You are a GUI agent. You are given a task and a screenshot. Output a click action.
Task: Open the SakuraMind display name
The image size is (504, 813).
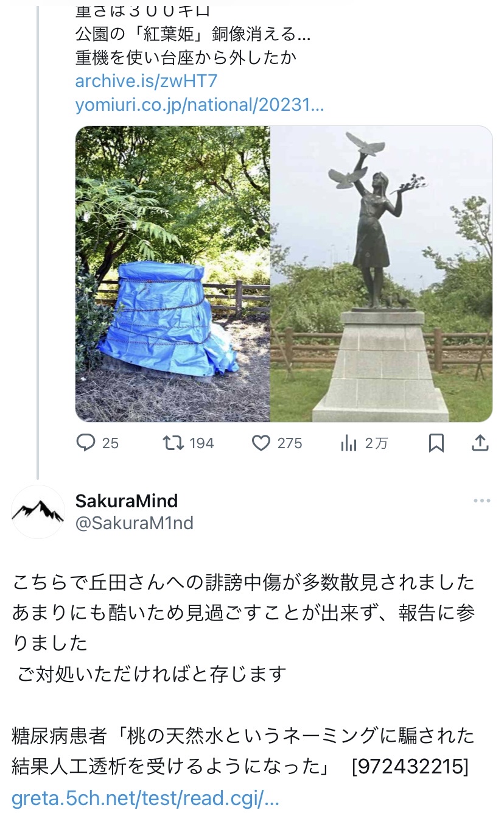tap(127, 501)
